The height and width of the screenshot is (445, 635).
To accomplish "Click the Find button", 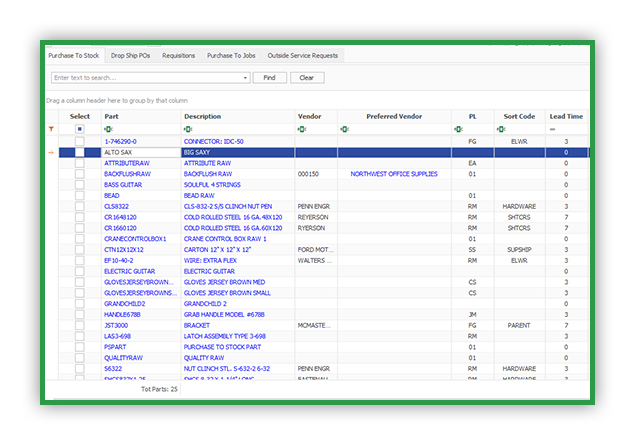I will click(x=270, y=78).
